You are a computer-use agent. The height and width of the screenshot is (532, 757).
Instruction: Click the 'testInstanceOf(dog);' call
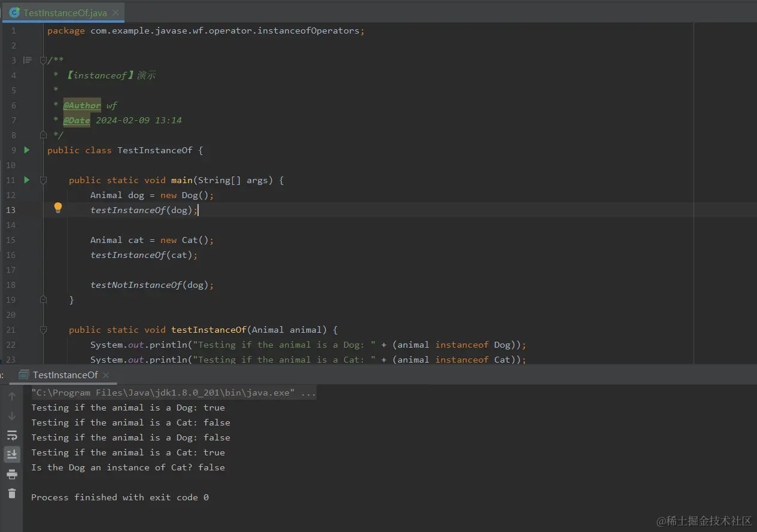click(144, 210)
